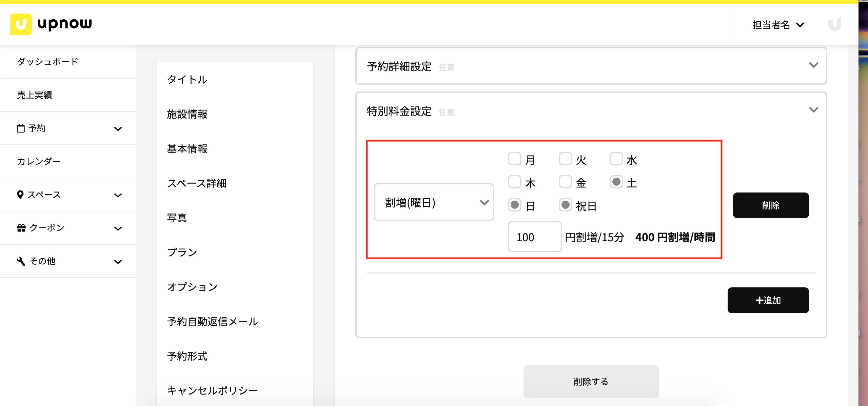The width and height of the screenshot is (868, 406).
Task: Jump to the タイトル section
Action: coord(187,80)
